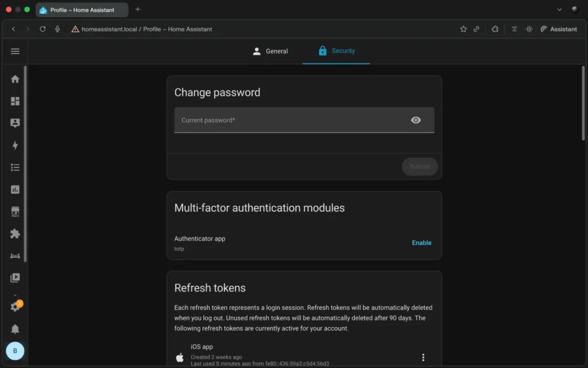This screenshot has height=368, width=588.
Task: Open iOS app token three-dot menu
Action: [x=423, y=357]
